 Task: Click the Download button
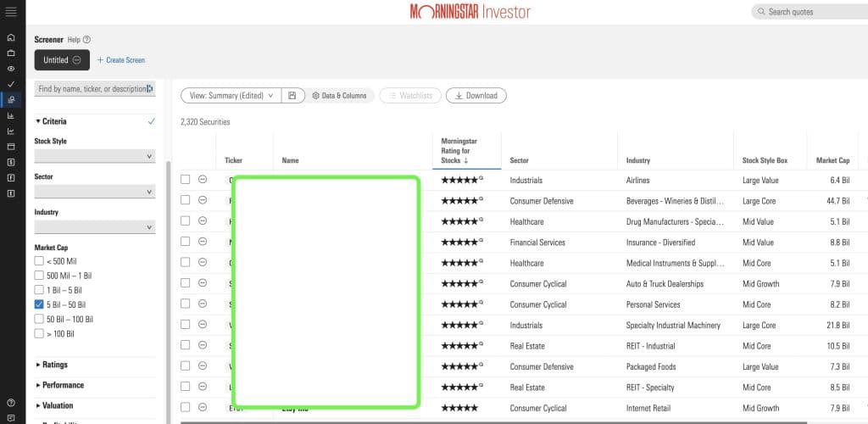[x=476, y=95]
